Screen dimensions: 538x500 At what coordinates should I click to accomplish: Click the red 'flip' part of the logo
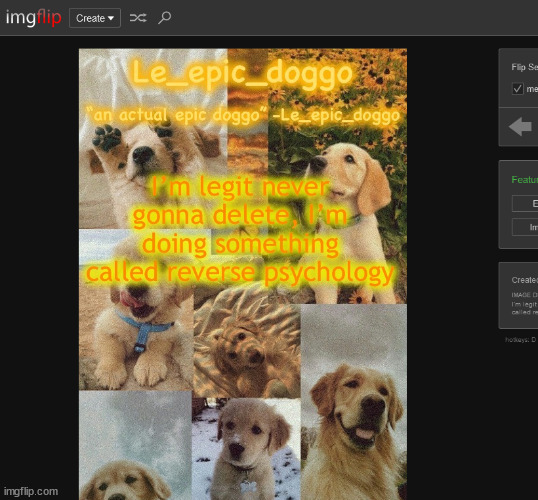49,17
